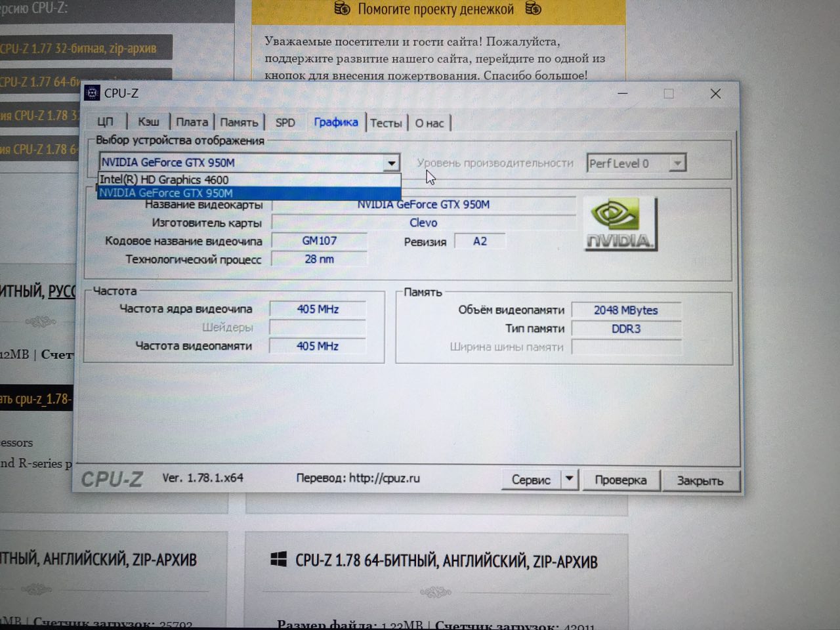The width and height of the screenshot is (840, 630).
Task: Click the CPU-Z title bar app icon
Action: pos(93,93)
